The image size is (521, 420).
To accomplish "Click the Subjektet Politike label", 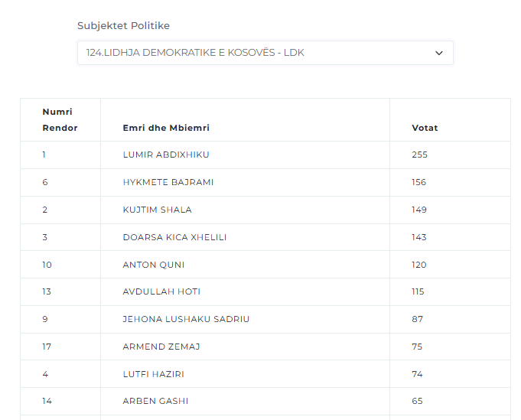I will pos(124,26).
